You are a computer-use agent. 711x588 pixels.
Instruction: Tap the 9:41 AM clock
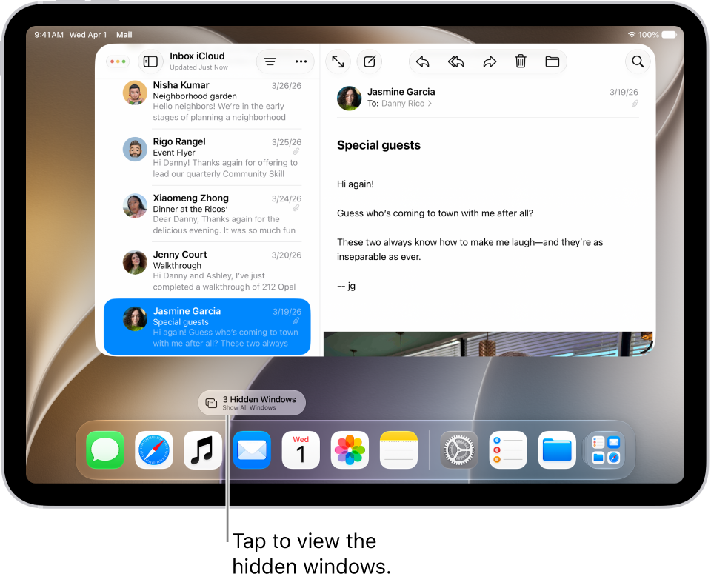pyautogui.click(x=49, y=35)
